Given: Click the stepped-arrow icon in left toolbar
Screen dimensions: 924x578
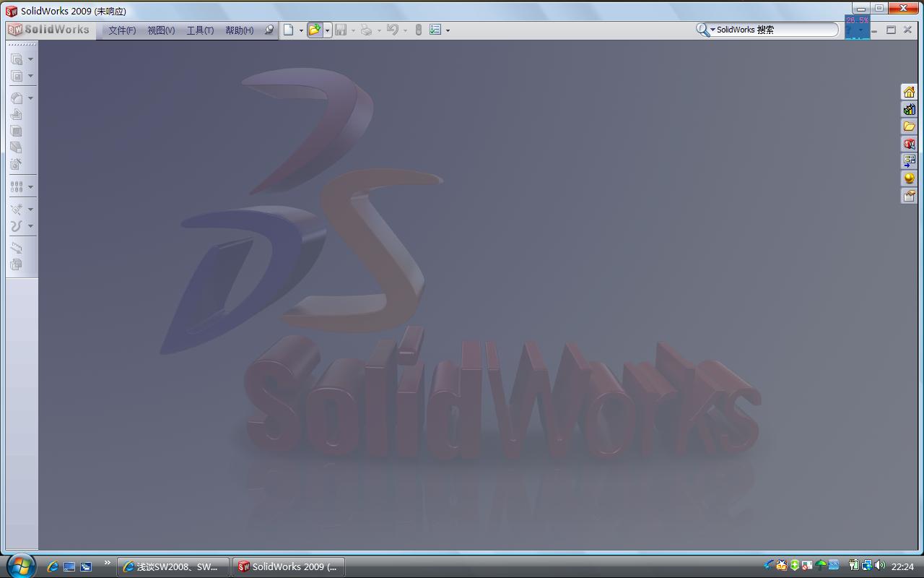Looking at the screenshot, I should [x=17, y=248].
